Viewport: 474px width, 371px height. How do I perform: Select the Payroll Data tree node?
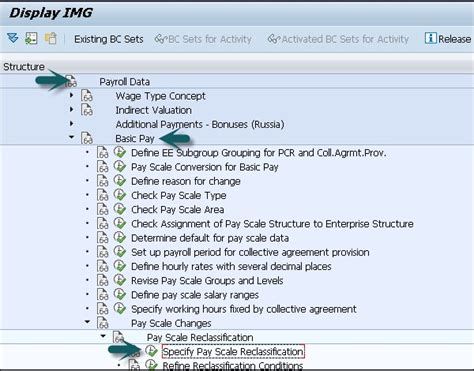coord(124,82)
